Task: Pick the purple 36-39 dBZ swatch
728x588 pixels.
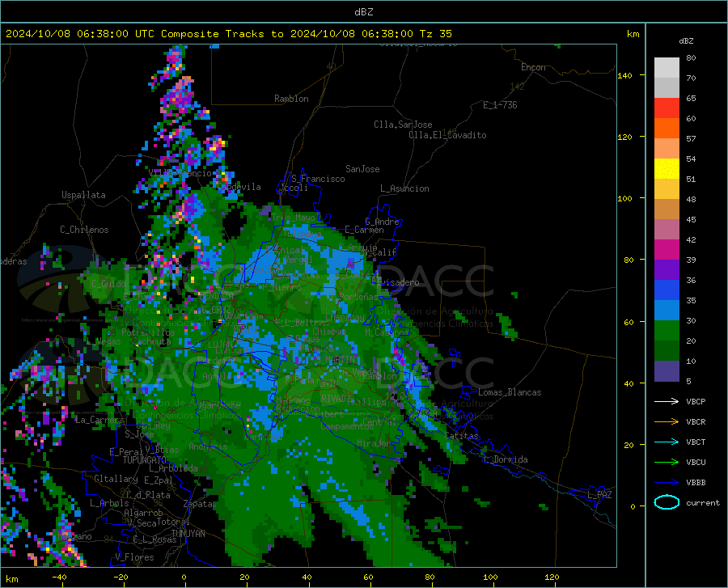Action: [667, 270]
